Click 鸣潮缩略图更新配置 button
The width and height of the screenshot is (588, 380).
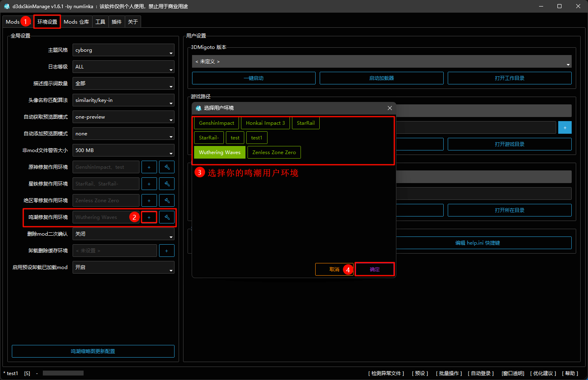(93, 351)
